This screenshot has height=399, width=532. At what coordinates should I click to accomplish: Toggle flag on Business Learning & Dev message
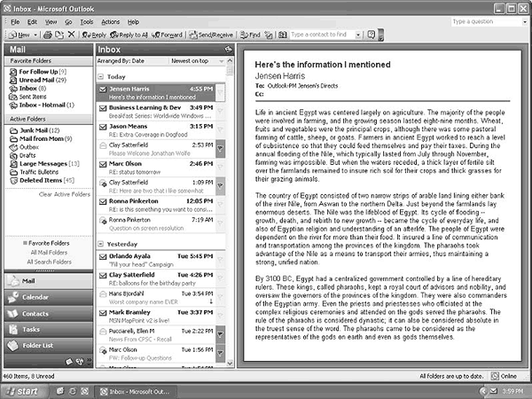[220, 112]
